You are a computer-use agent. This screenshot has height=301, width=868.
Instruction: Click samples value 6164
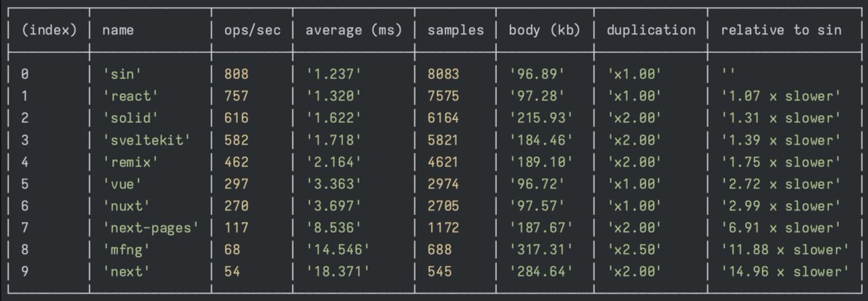[443, 117]
